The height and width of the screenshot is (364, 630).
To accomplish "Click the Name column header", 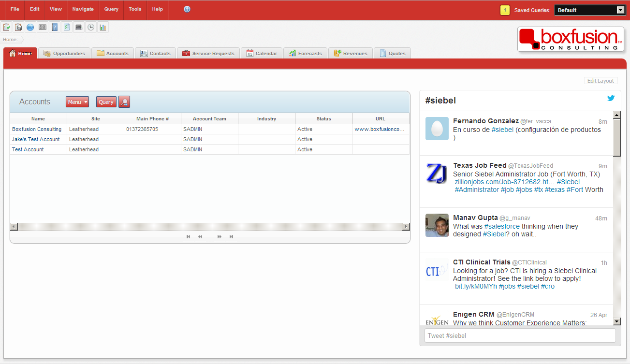I will [38, 119].
